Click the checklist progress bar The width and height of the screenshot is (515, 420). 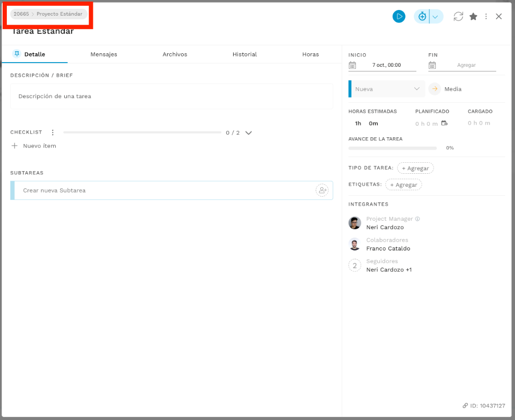(x=142, y=133)
